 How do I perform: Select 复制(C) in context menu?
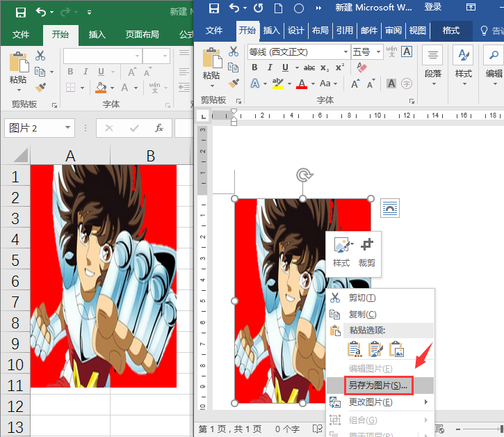(x=380, y=315)
